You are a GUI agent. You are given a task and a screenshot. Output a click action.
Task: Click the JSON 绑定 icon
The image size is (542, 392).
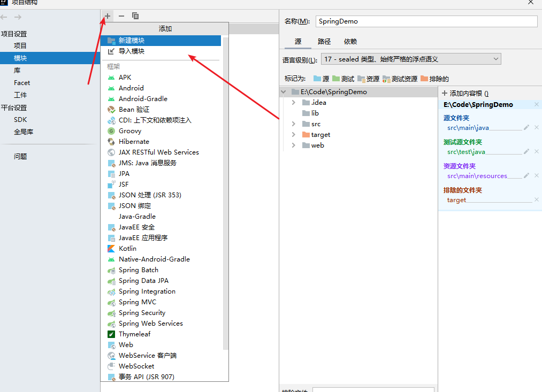tap(111, 206)
